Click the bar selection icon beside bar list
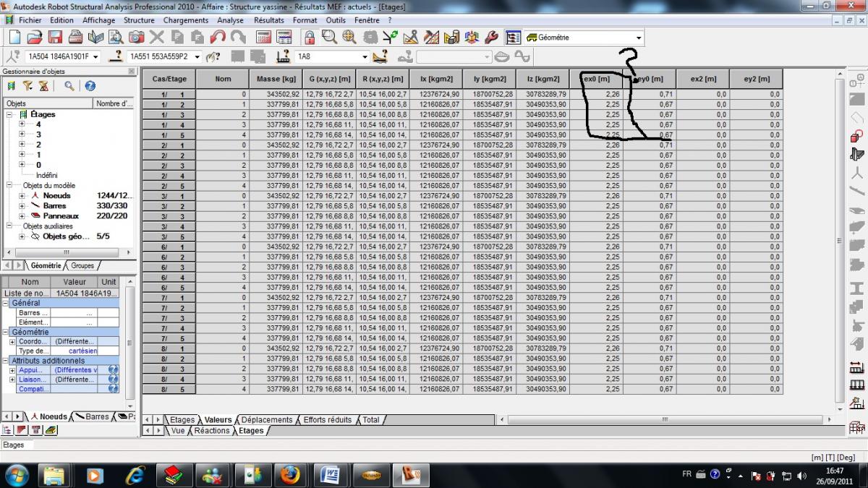The width and height of the screenshot is (868, 488). (x=115, y=56)
